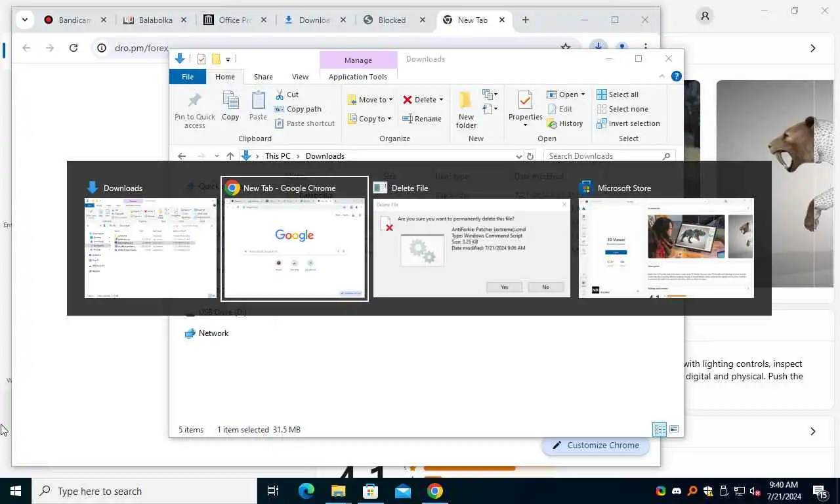Go up one folder level in Explorer
Image resolution: width=840 pixels, height=504 pixels.
pos(230,156)
